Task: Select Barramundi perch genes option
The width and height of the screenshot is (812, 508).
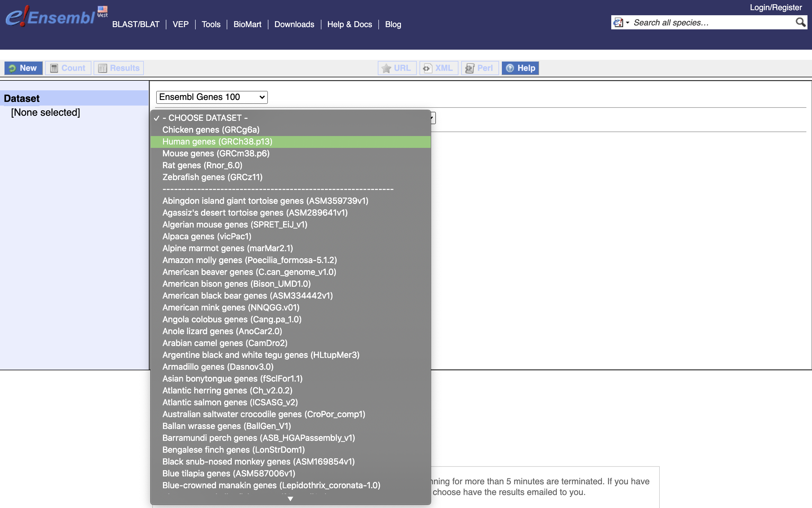Action: click(x=291, y=438)
